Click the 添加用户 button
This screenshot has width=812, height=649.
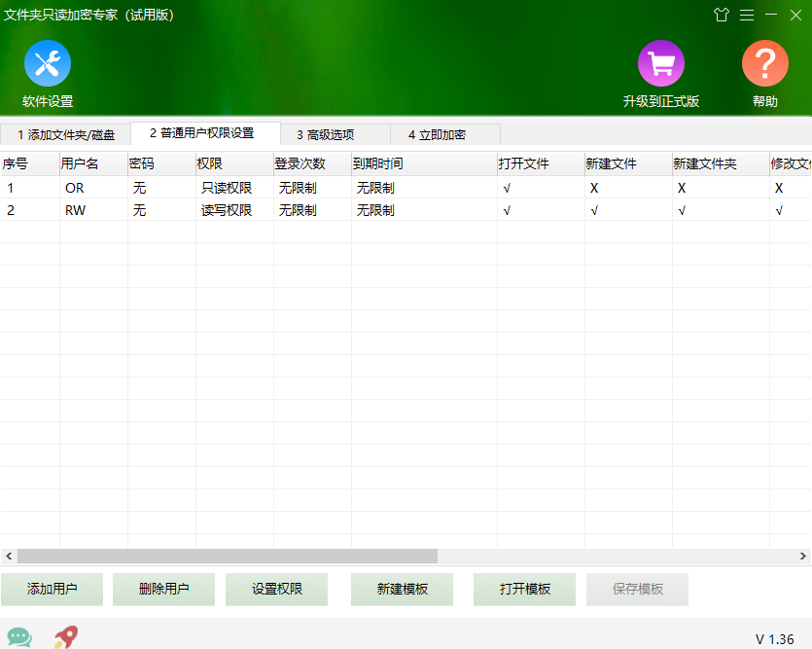coord(52,589)
